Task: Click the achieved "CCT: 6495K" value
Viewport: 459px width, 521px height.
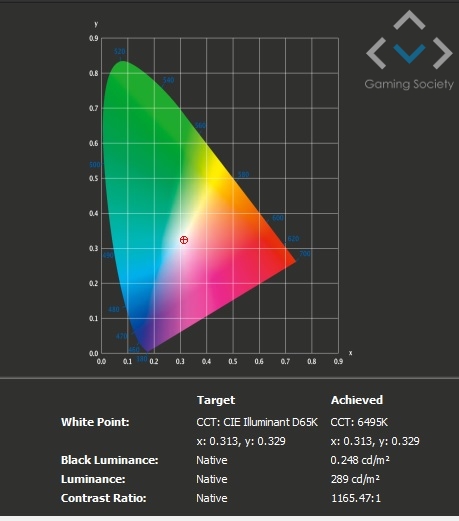Action: 359,422
